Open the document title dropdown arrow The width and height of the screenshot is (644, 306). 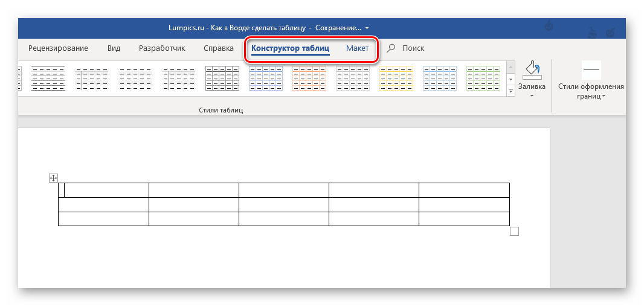(x=367, y=28)
